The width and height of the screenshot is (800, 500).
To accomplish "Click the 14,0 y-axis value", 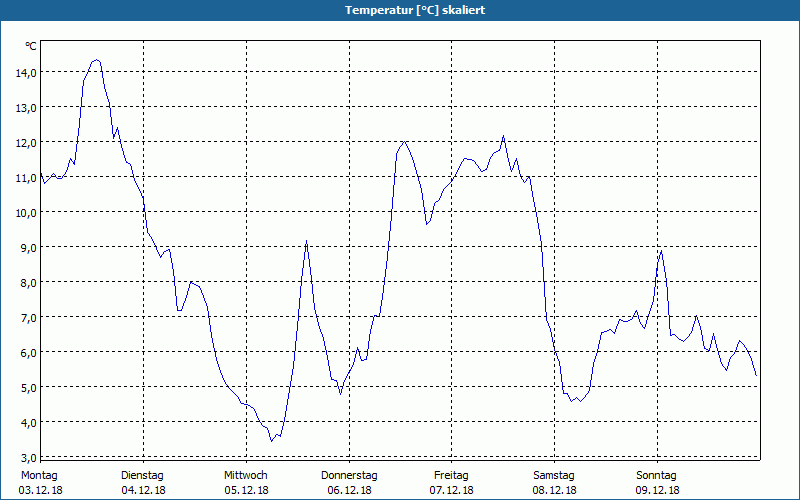I will coord(26,73).
